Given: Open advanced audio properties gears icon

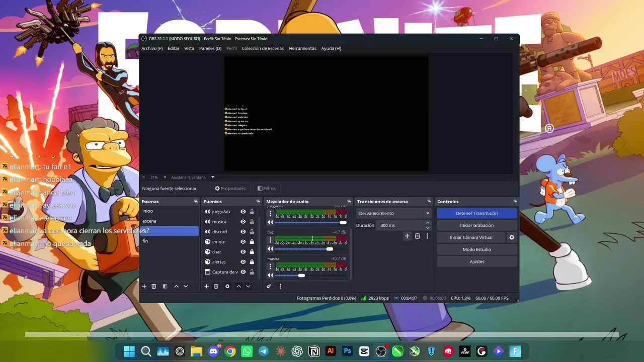Looking at the screenshot, I should pos(269,286).
